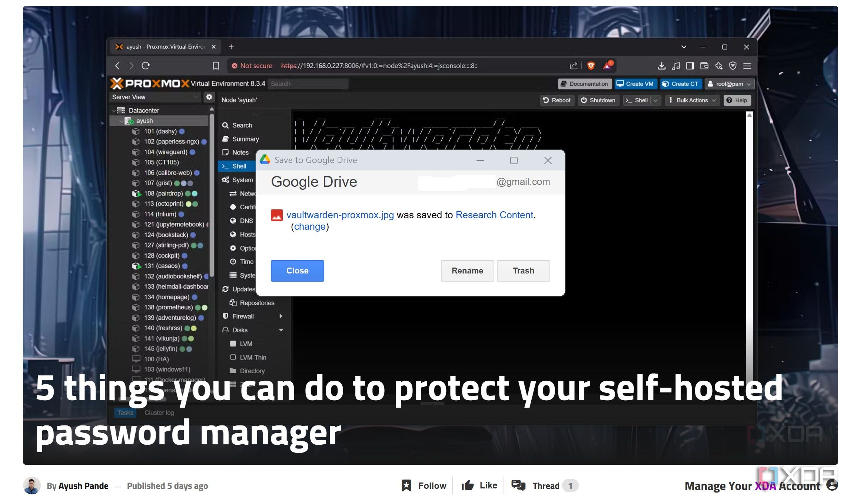The image size is (850, 504).
Task: Click the blue Close button in dialog
Action: pyautogui.click(x=298, y=271)
